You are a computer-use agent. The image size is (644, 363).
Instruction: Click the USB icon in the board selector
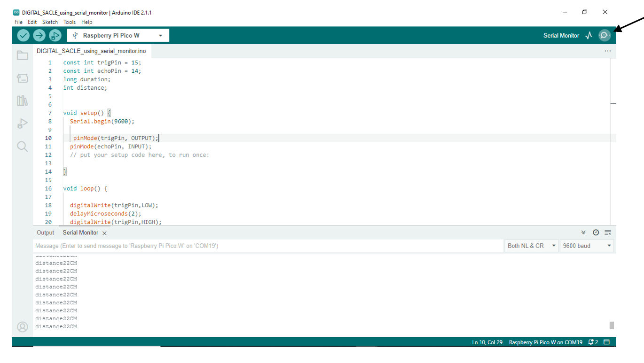click(75, 36)
